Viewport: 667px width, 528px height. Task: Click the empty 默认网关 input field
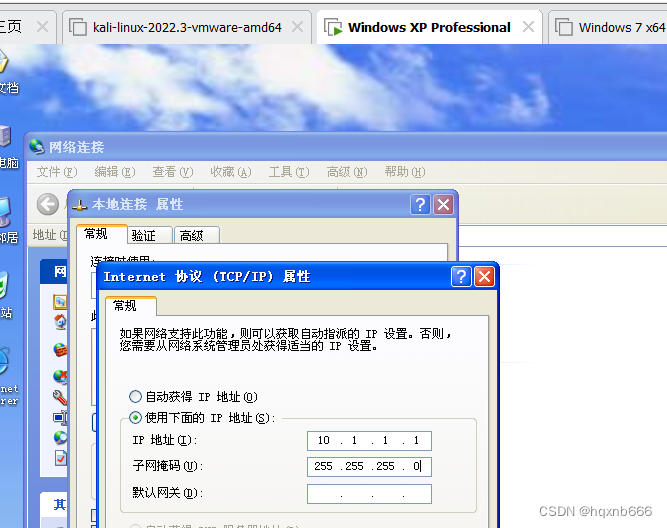(369, 494)
